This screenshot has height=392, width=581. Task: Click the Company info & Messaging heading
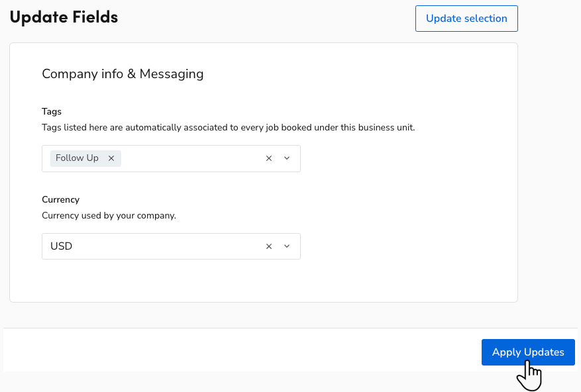[123, 73]
